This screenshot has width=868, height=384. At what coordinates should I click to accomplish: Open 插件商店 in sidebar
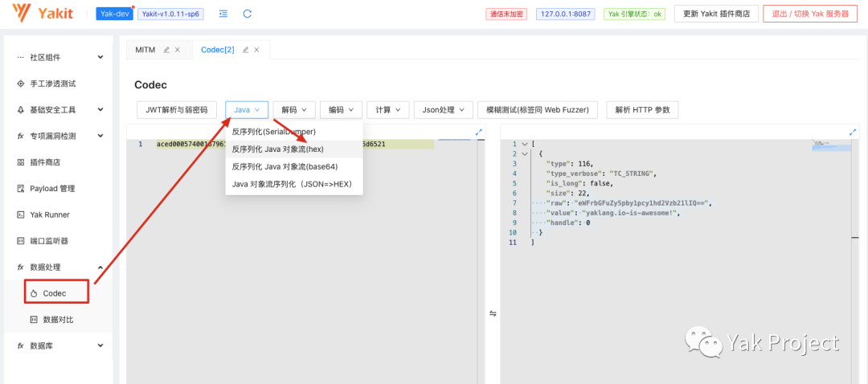pos(58,162)
